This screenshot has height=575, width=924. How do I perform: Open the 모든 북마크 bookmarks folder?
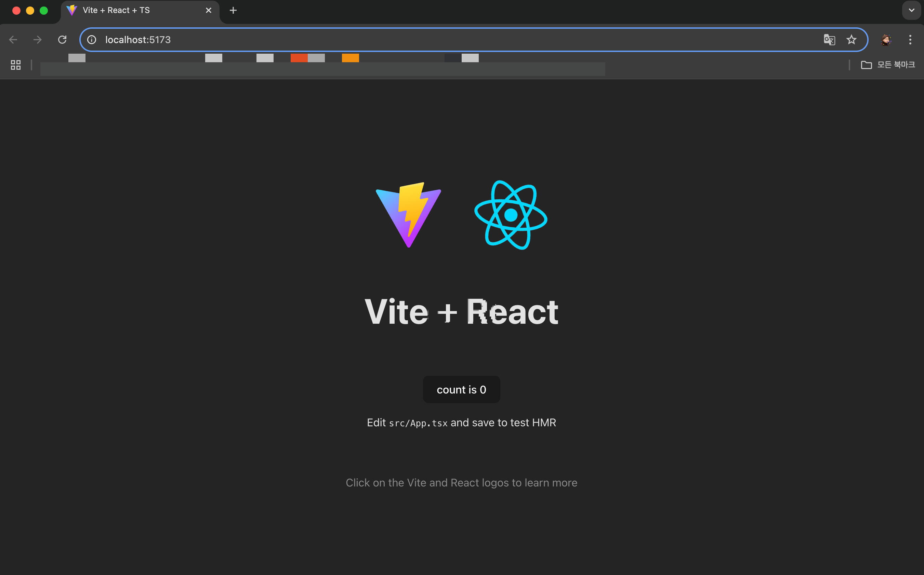887,65
